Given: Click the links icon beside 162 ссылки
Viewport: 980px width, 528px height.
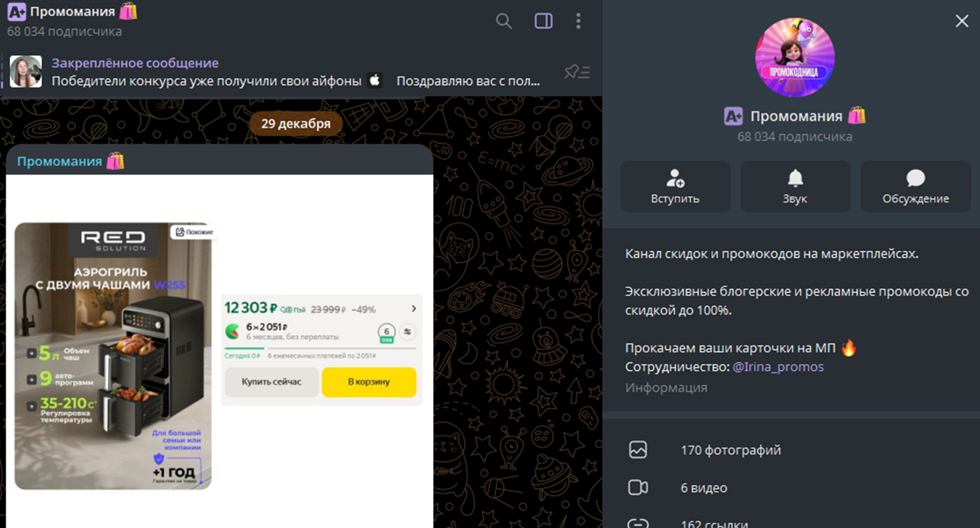Looking at the screenshot, I should (x=638, y=524).
